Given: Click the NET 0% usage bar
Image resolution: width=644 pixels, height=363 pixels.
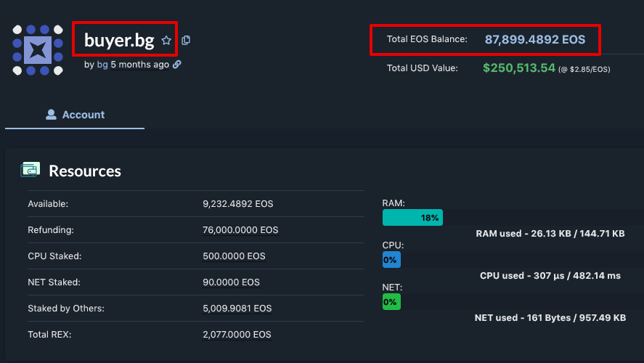Looking at the screenshot, I should click(x=391, y=302).
